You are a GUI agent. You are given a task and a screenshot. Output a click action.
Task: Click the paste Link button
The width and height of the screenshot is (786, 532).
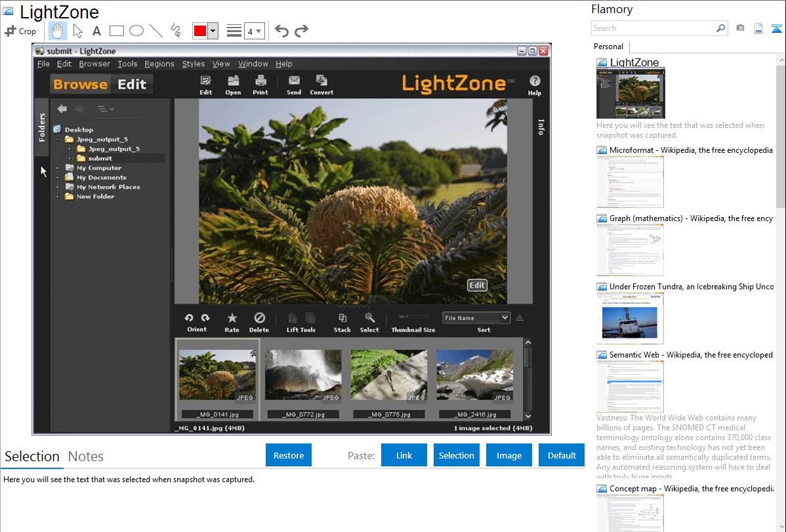[404, 455]
